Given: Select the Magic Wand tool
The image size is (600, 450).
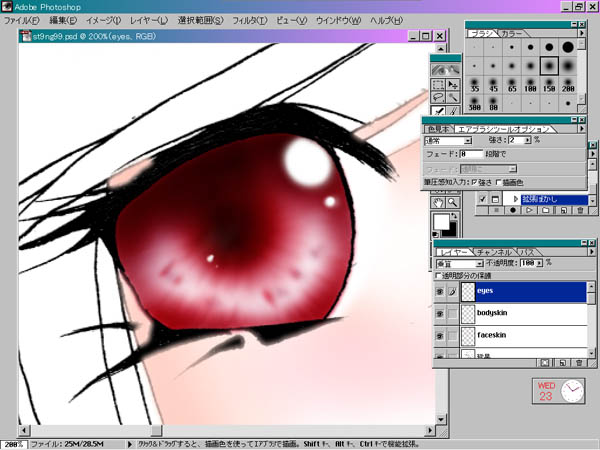Looking at the screenshot, I should (x=453, y=98).
